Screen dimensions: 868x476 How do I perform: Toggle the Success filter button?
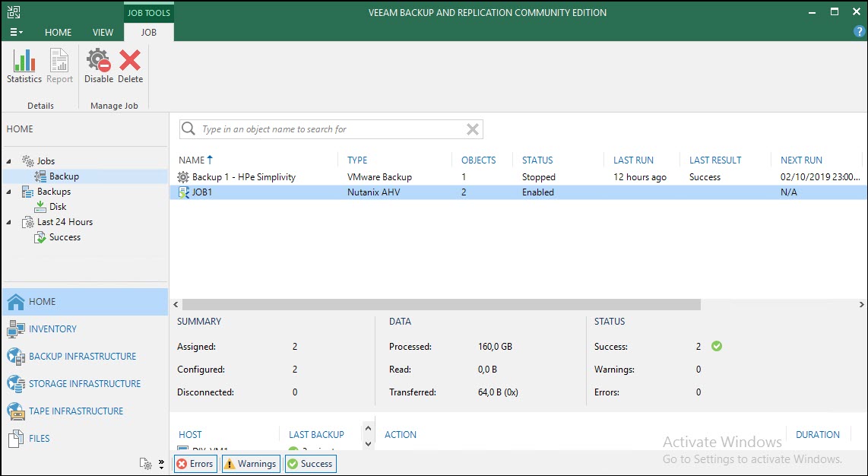pyautogui.click(x=310, y=464)
